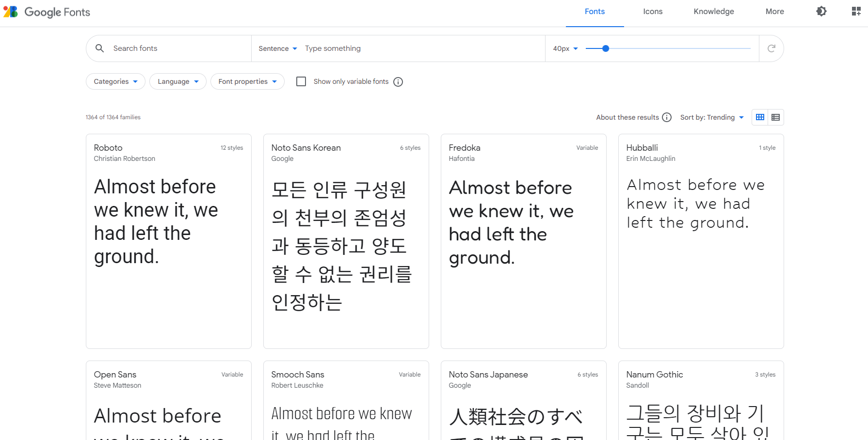
Task: Click the 6 styles label on Noto Sans Korean
Action: point(410,148)
